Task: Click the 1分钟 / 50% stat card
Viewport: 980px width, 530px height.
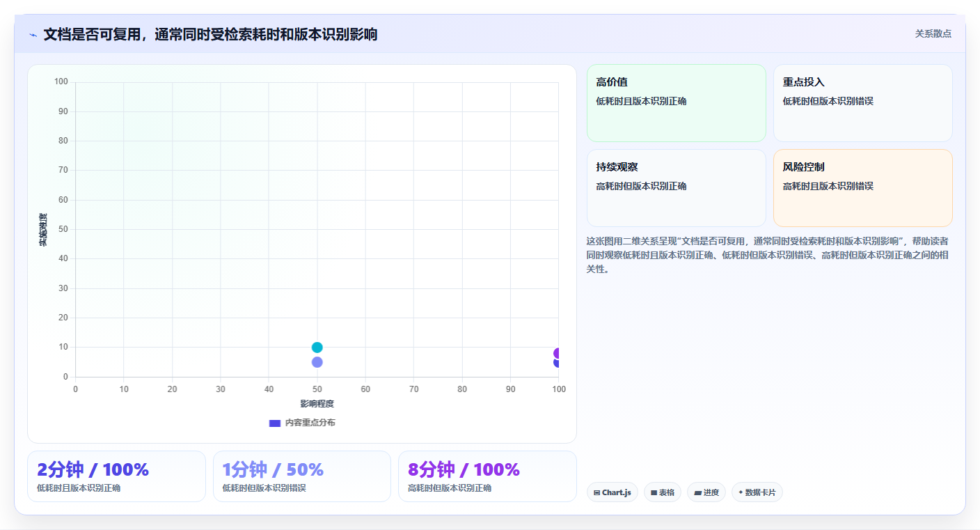Action: tap(302, 476)
